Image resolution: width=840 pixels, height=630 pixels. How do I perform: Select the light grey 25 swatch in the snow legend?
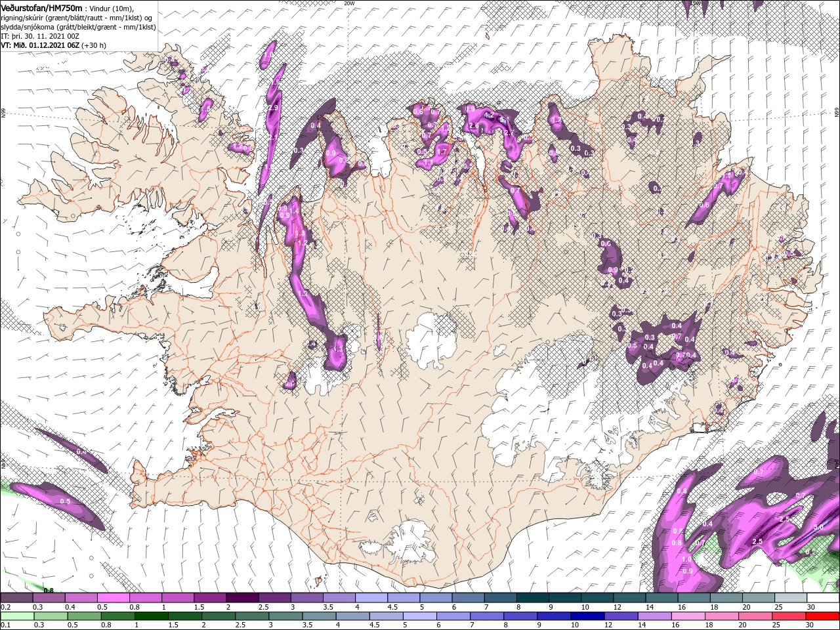[x=791, y=598]
